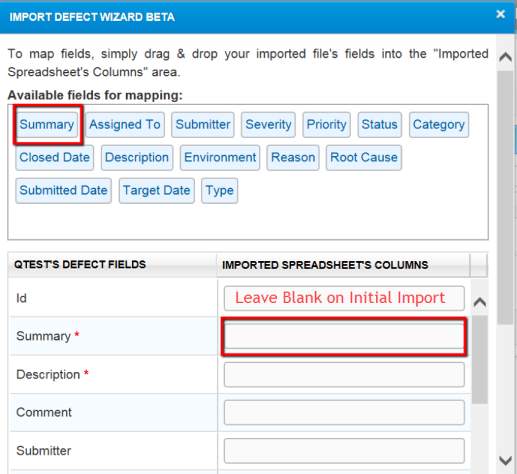Click the Summary mapping input box
The width and height of the screenshot is (517, 474).
coord(344,336)
